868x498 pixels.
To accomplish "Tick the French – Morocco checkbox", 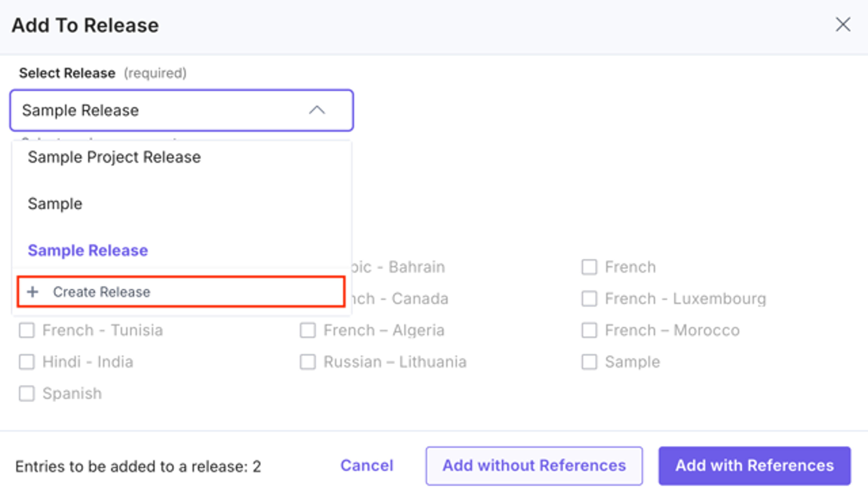I will coord(589,330).
